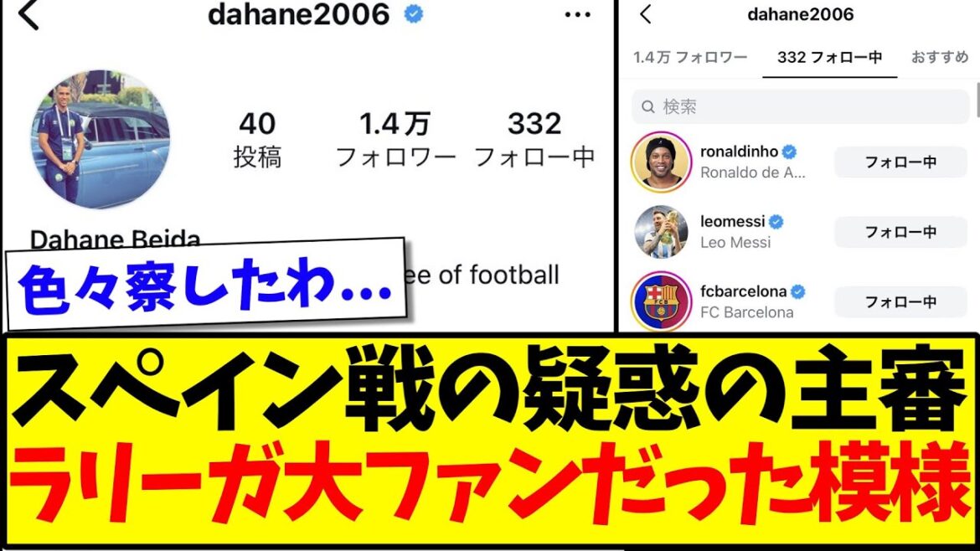Toggle フォロー中 button for ronaldinho
Viewport: 980px width, 551px height.
[900, 162]
